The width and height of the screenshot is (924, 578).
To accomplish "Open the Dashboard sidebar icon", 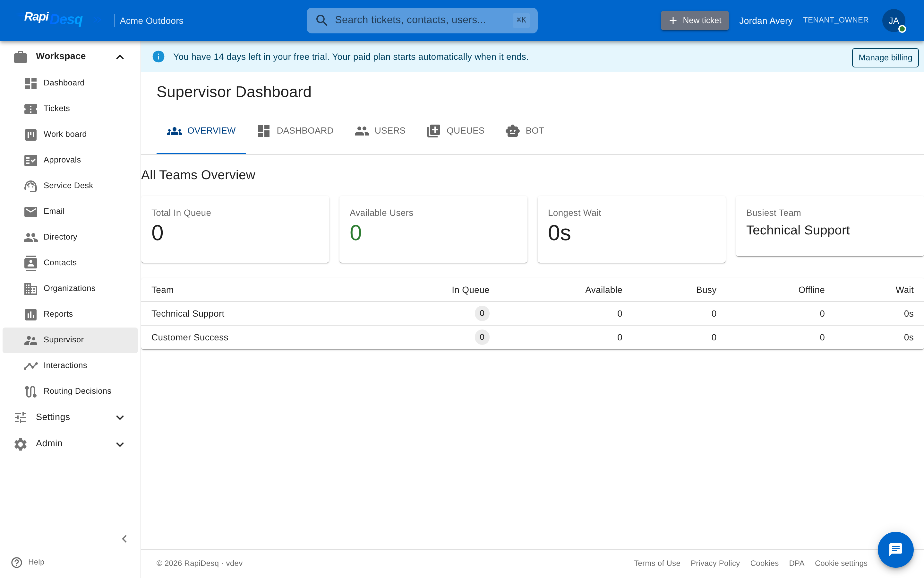I will pyautogui.click(x=30, y=83).
